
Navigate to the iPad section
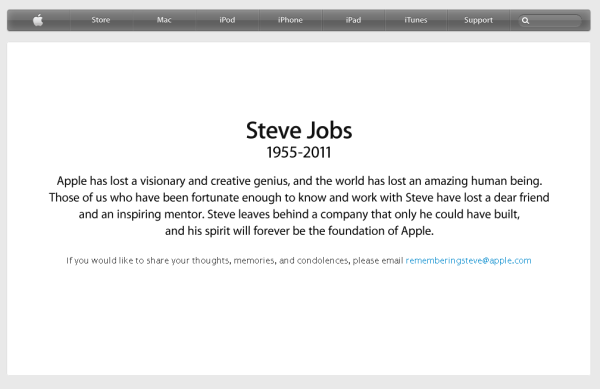pyautogui.click(x=353, y=20)
